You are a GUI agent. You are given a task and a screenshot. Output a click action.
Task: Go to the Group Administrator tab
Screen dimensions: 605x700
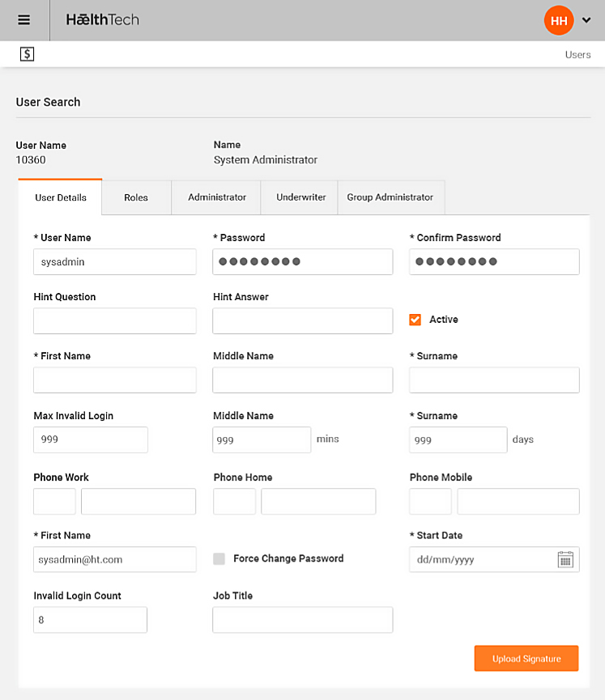click(x=390, y=197)
